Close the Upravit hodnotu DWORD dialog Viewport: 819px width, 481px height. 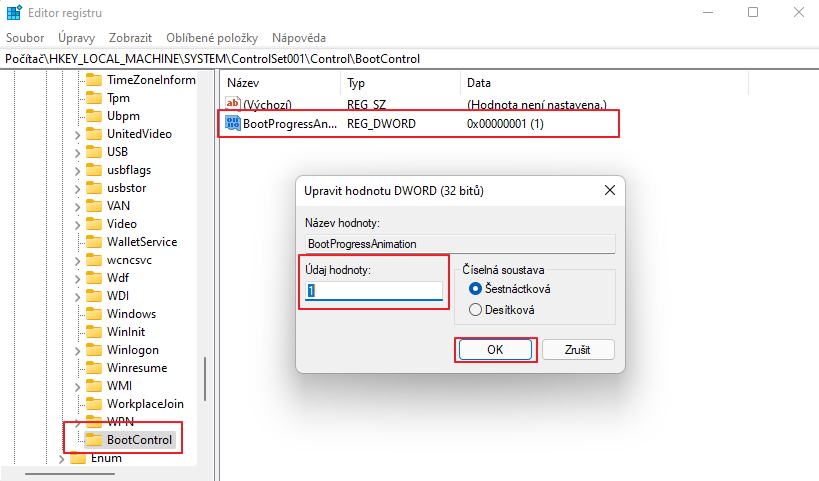tap(609, 190)
